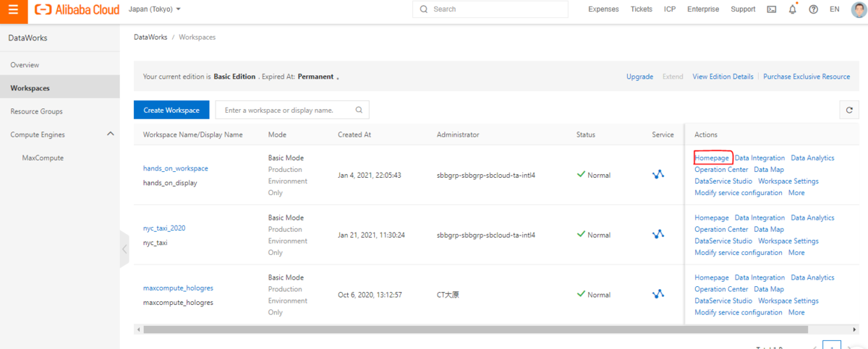The image size is (868, 349).
Task: Click the workspace name search field
Action: 292,110
